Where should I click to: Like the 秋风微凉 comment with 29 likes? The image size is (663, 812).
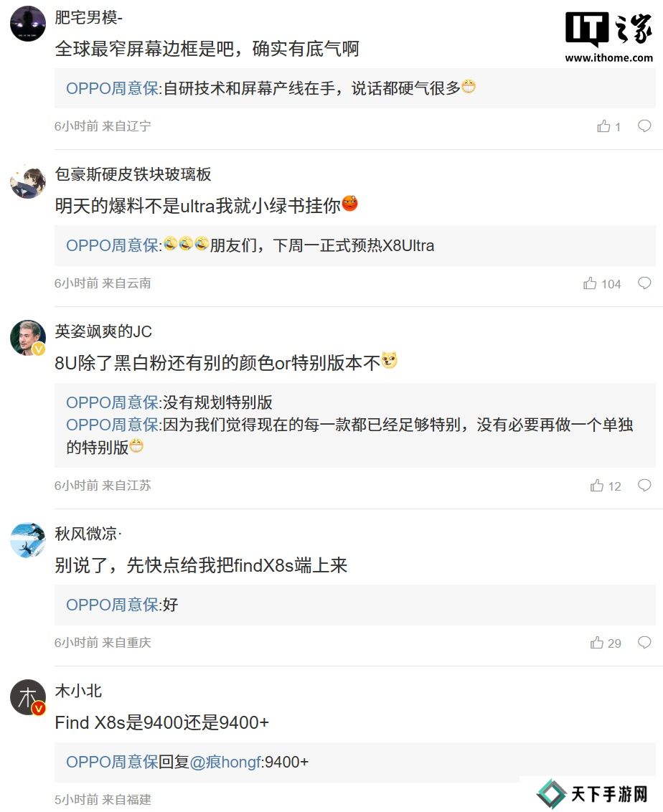pyautogui.click(x=597, y=643)
